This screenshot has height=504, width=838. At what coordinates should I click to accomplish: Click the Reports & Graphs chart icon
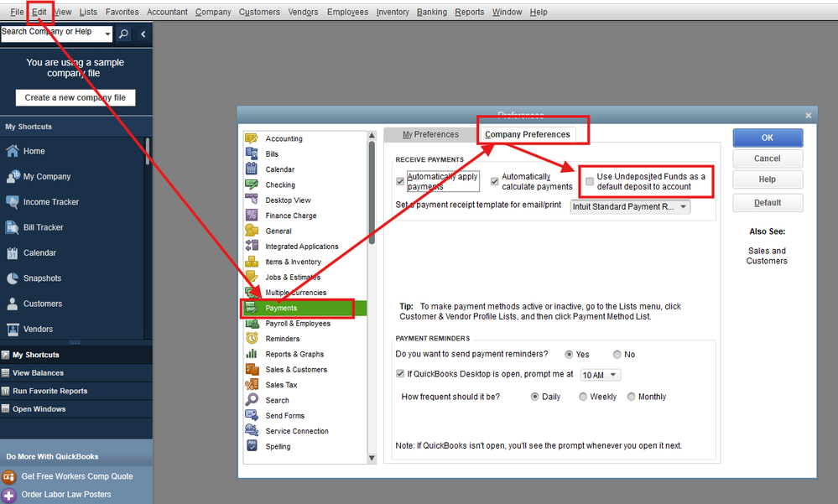(251, 354)
